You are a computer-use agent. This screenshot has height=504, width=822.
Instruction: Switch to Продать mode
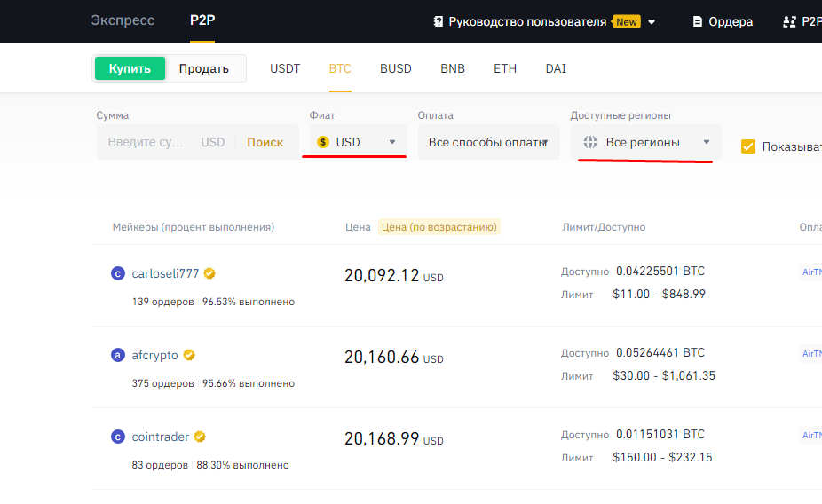[x=204, y=68]
